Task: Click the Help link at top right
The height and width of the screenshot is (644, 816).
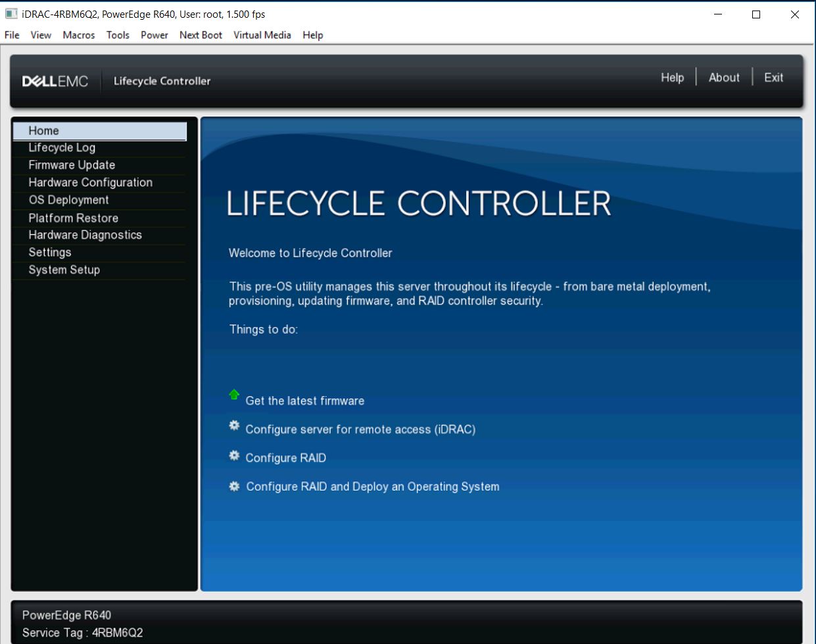Action: click(672, 78)
